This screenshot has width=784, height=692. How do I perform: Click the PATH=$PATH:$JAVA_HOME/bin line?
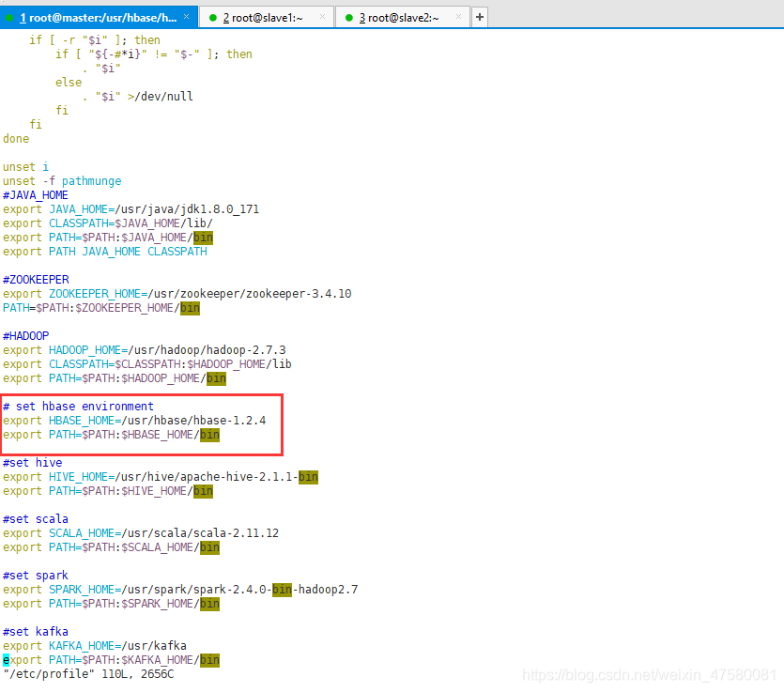pyautogui.click(x=108, y=238)
